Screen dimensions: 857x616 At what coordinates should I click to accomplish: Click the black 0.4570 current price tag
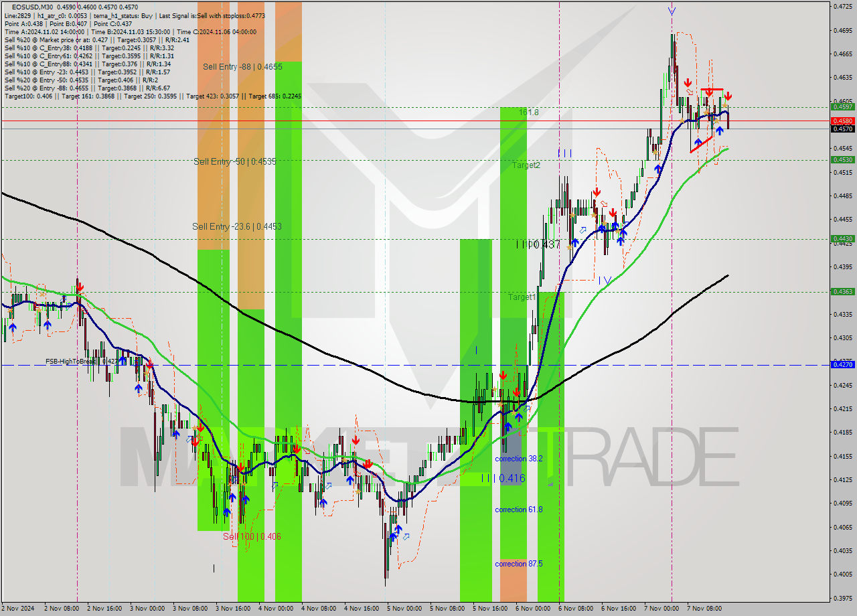(842, 129)
